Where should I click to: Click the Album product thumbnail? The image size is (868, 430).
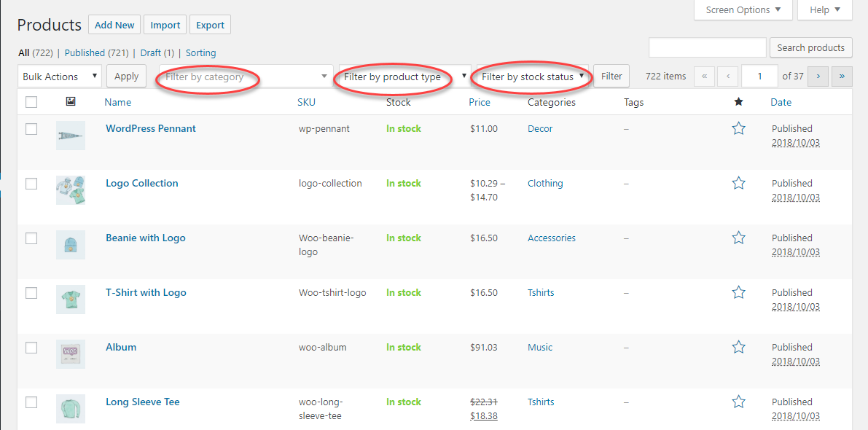70,354
